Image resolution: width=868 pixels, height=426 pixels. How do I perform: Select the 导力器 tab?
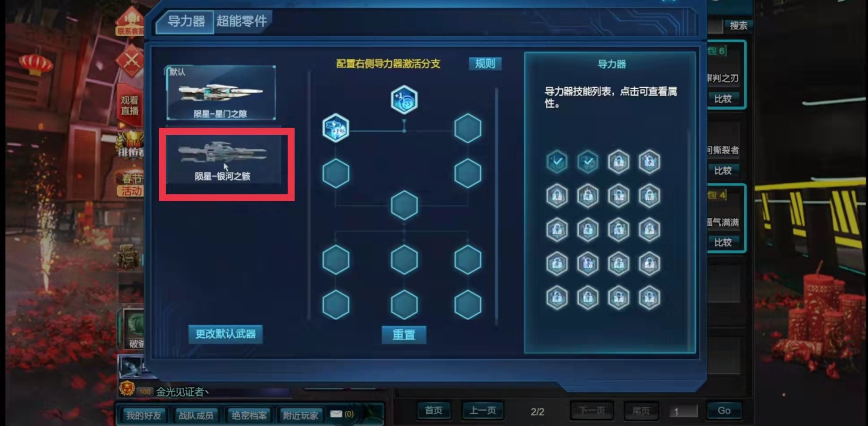(186, 21)
